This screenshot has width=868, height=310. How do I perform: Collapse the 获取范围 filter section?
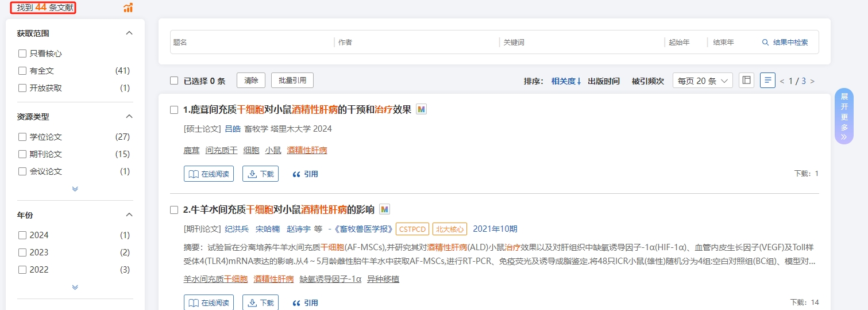click(x=129, y=33)
